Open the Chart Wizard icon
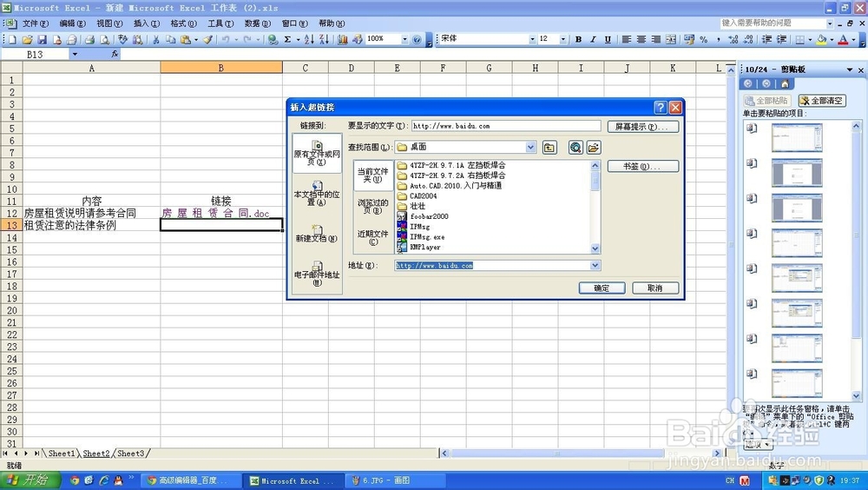 (x=343, y=39)
